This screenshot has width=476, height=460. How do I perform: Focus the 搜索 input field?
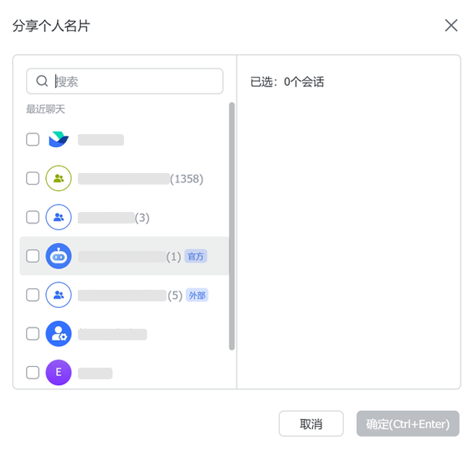pyautogui.click(x=125, y=81)
